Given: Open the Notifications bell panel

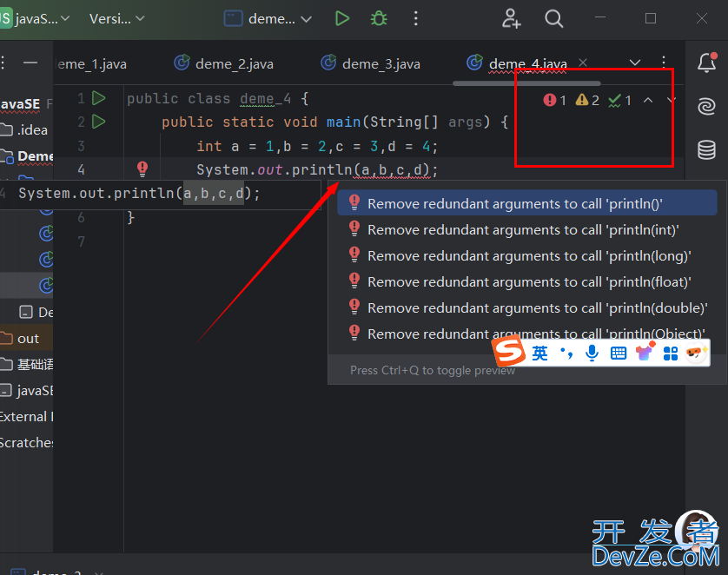Looking at the screenshot, I should pos(706,63).
